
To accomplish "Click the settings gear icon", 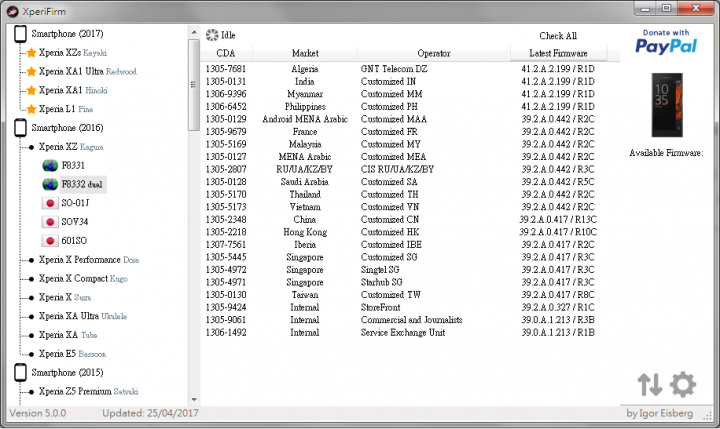I will pyautogui.click(x=683, y=384).
